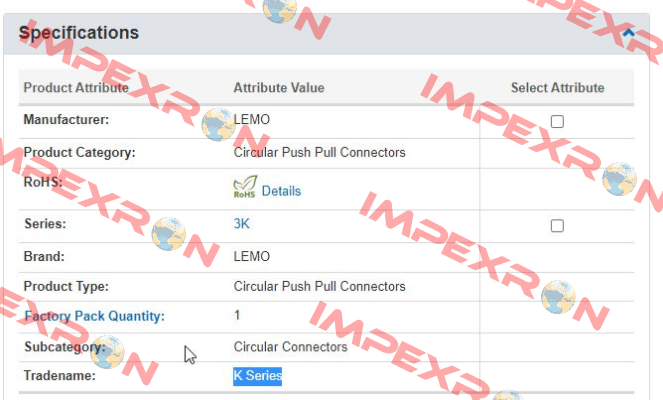This screenshot has width=663, height=400.
Task: Click the Product Attribute column header
Action: pyautogui.click(x=76, y=88)
